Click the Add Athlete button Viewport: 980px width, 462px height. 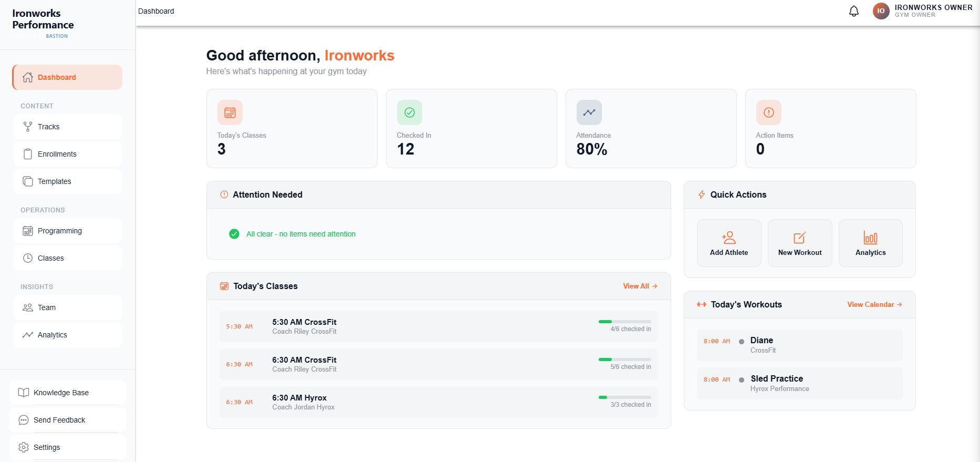click(x=729, y=243)
